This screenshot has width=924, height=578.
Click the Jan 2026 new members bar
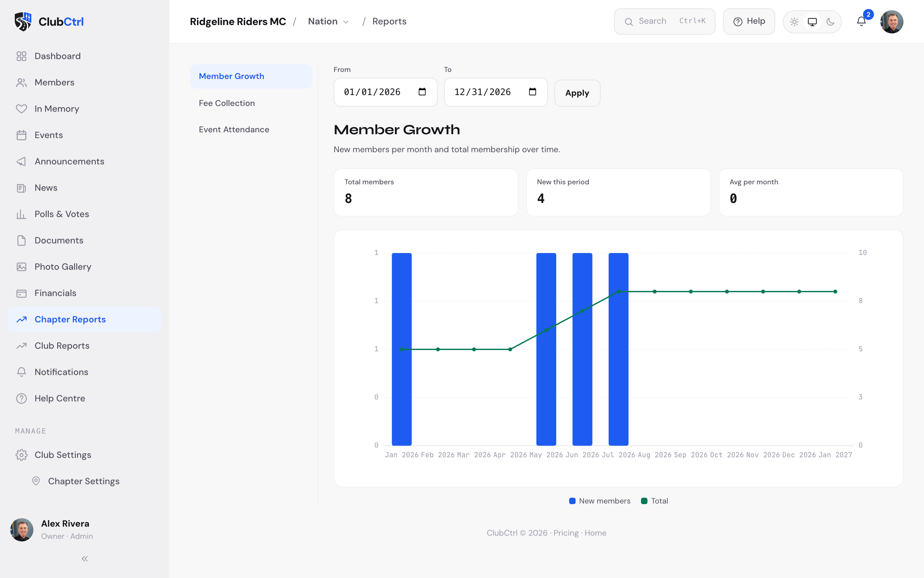click(x=402, y=349)
